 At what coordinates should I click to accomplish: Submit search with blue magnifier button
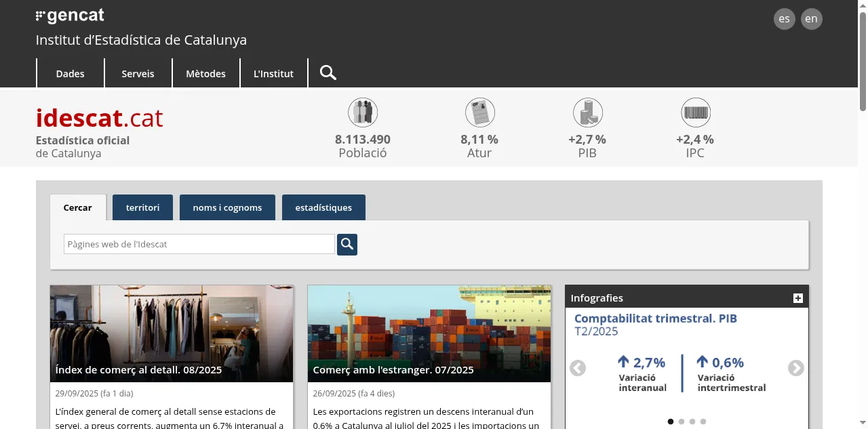pos(347,245)
